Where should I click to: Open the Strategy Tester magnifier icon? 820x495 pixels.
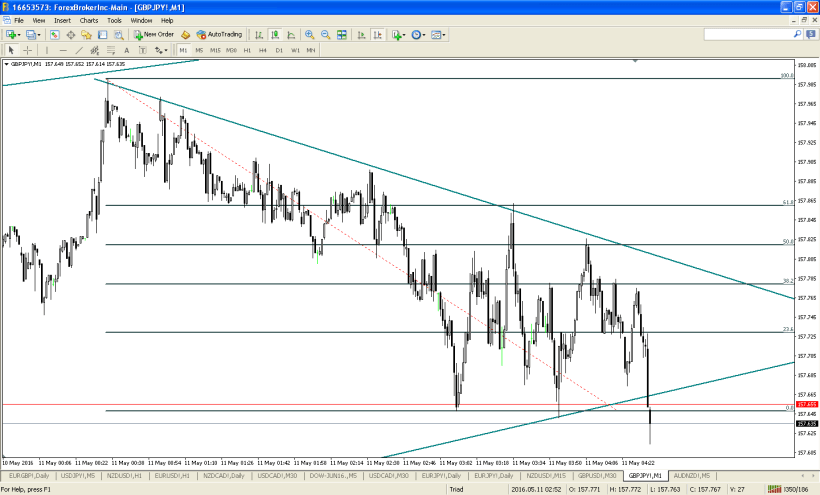tap(119, 34)
